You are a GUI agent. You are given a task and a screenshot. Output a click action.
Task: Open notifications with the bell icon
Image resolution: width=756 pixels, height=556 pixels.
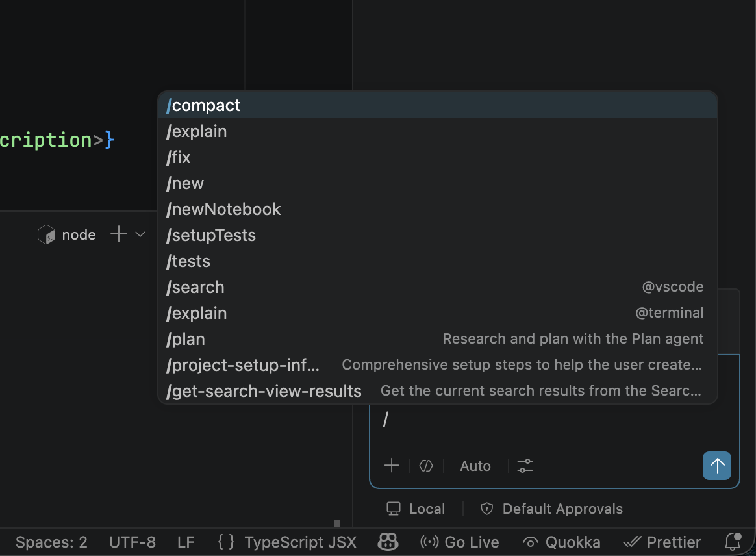coord(733,542)
